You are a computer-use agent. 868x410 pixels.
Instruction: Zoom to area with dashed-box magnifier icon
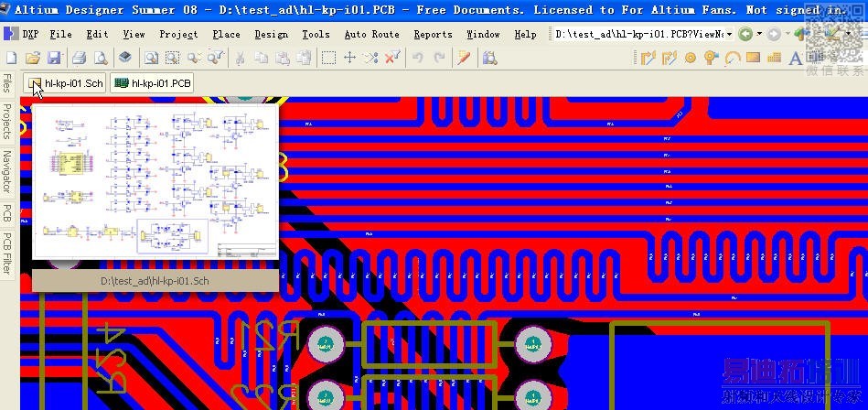(x=172, y=58)
